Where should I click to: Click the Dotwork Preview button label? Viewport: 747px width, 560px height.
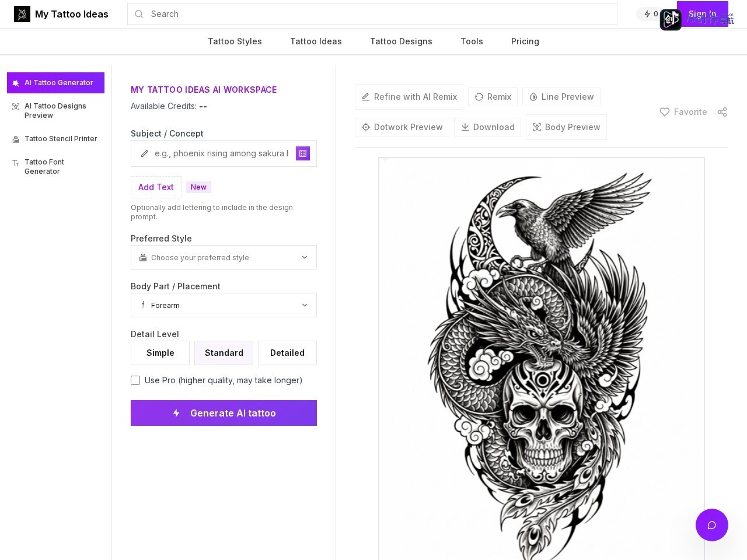point(408,127)
